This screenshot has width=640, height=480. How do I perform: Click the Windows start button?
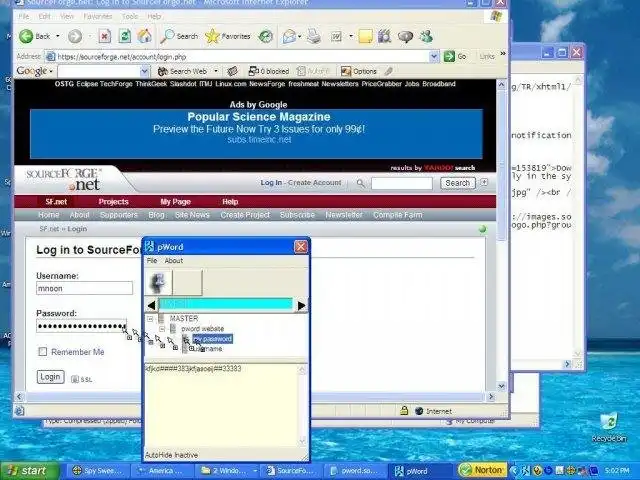tap(28, 471)
